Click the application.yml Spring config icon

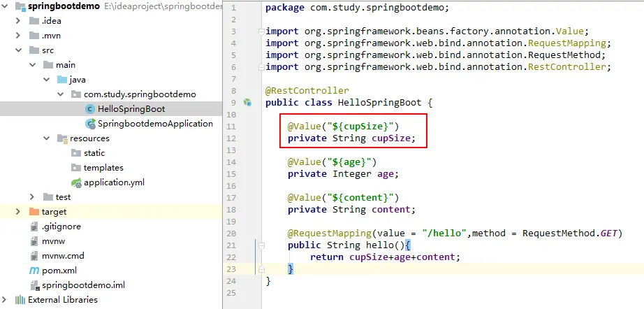coord(76,182)
